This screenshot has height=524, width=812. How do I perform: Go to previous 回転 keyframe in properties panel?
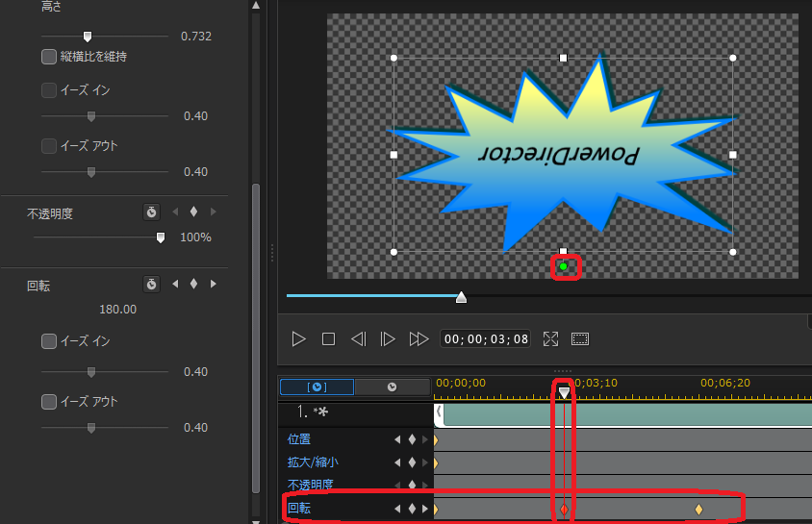tap(175, 284)
